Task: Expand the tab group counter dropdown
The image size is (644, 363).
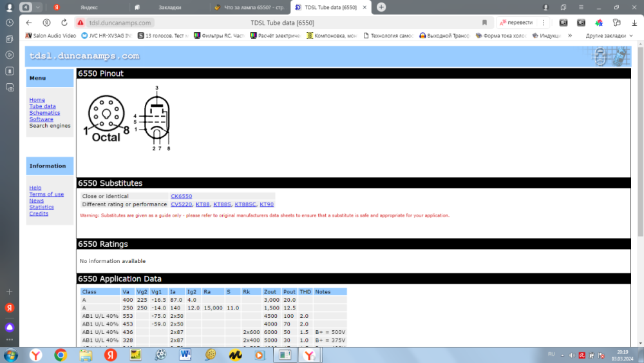Action: [39, 7]
